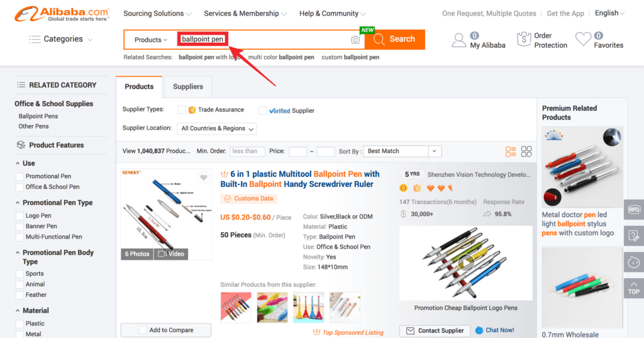Open Favorites heart icon in header

tap(583, 40)
